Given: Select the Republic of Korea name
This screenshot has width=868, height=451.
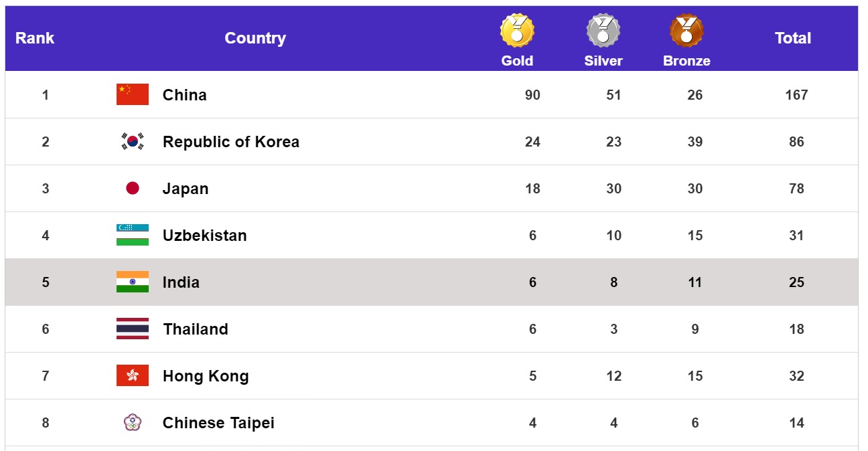Looking at the screenshot, I should click(x=231, y=142).
